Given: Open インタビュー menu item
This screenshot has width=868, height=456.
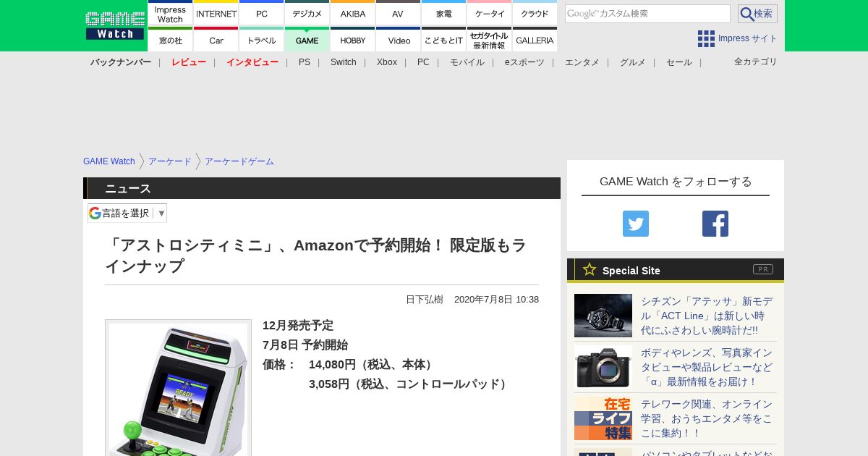Looking at the screenshot, I should [252, 62].
